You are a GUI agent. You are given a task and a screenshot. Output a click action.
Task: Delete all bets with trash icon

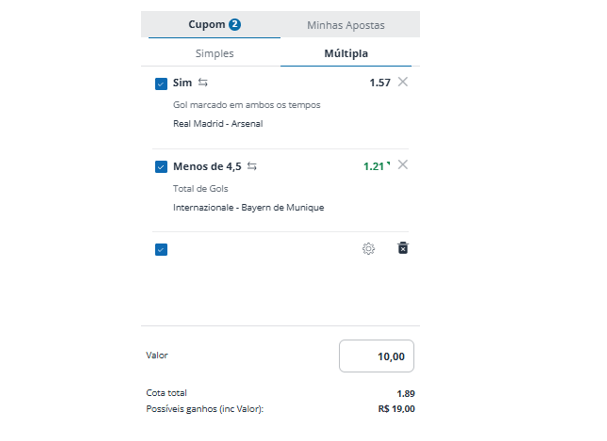click(403, 248)
